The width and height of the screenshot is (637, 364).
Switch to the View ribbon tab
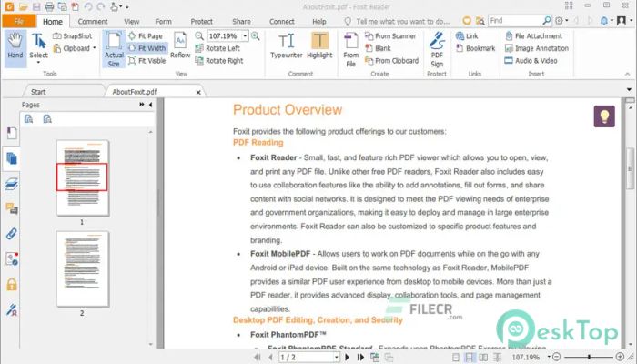point(132,22)
